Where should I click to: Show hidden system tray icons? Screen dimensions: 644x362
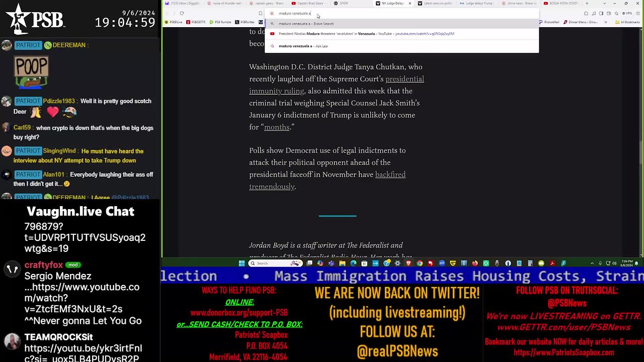[592, 263]
